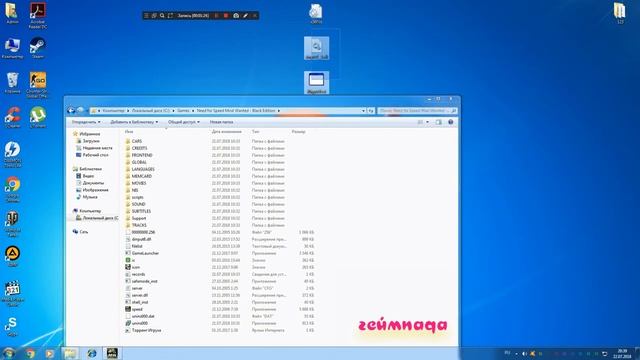Take a screenshot with the recorder camera icon

[236, 16]
